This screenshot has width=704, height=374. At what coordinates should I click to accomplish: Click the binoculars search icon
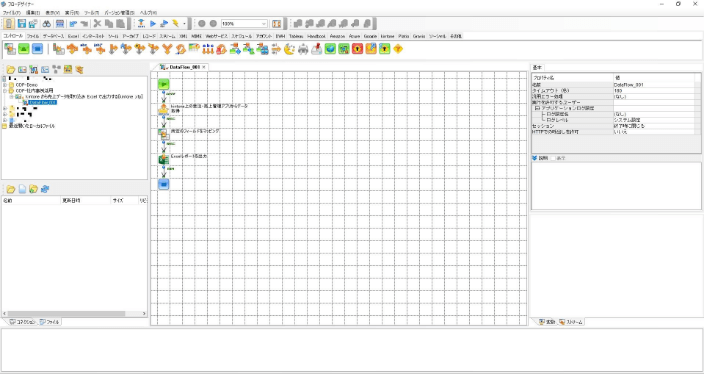46,23
